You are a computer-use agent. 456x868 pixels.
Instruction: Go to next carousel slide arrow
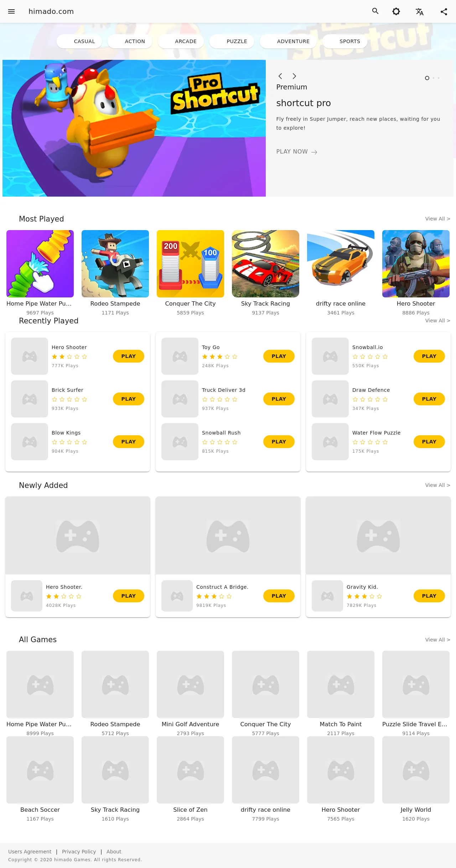tap(294, 76)
